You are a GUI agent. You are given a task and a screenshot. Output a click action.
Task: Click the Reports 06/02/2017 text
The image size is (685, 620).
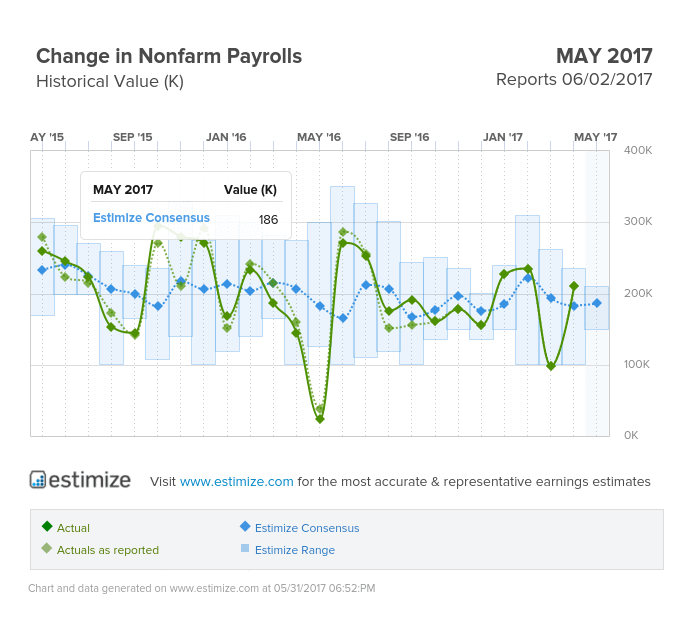pos(574,80)
